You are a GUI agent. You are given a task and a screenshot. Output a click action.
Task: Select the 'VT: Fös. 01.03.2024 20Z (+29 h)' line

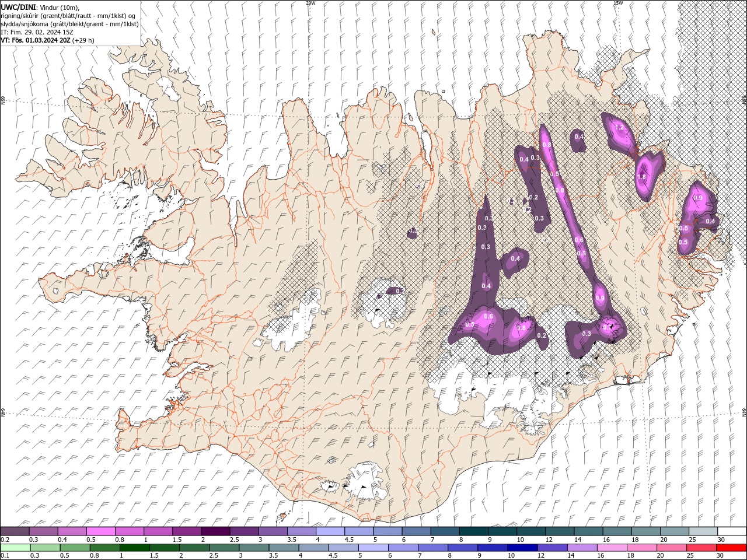[48, 40]
